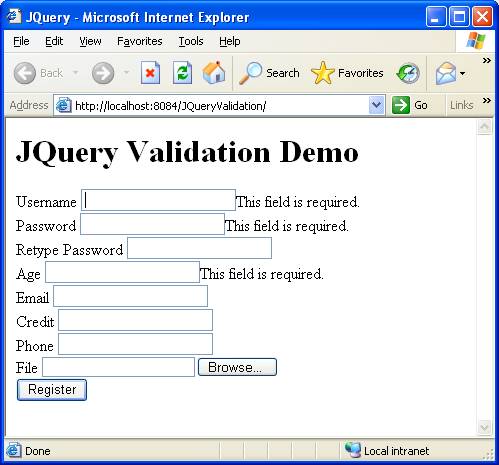This screenshot has width=499, height=465.
Task: Open the History icon
Action: pyautogui.click(x=408, y=73)
